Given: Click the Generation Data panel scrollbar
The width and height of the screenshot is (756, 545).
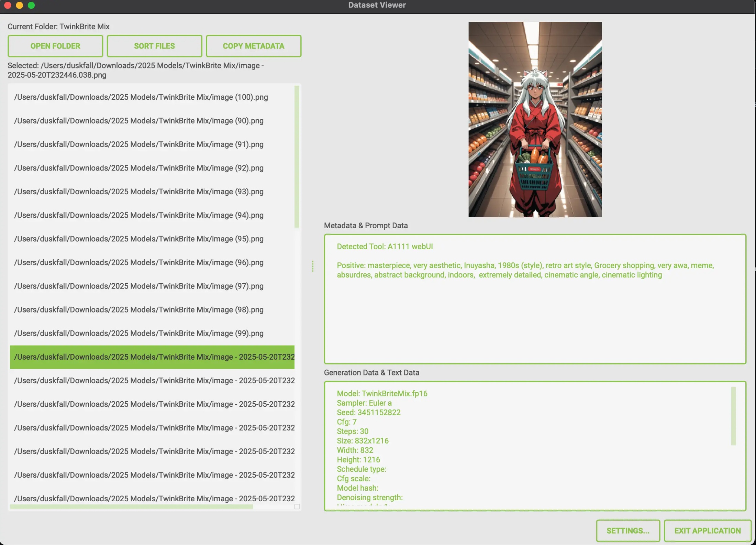Looking at the screenshot, I should click(x=733, y=416).
